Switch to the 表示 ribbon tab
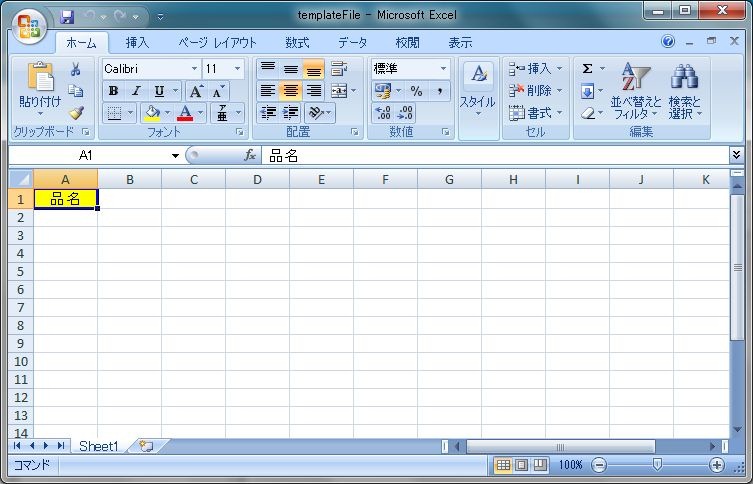The height and width of the screenshot is (484, 753). point(460,43)
